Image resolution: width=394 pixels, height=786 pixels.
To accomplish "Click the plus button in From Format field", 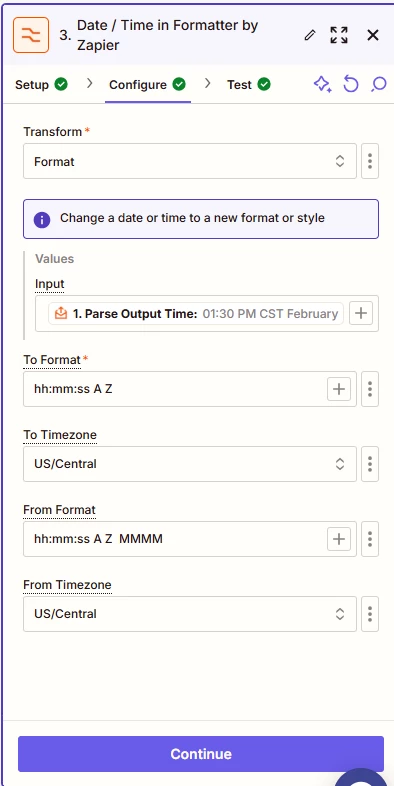I will tap(339, 539).
